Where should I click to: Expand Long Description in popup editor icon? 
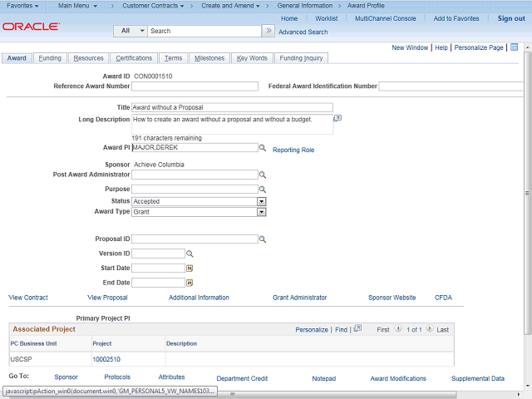pyautogui.click(x=337, y=119)
